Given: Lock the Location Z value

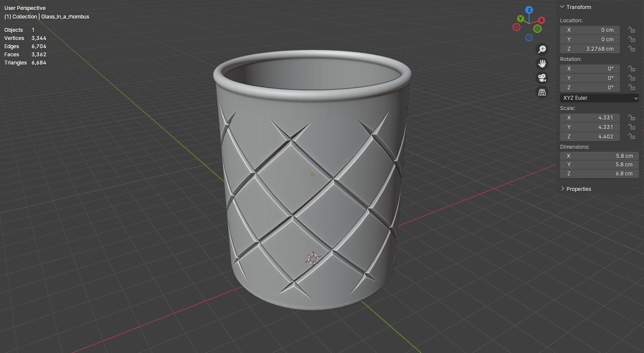Looking at the screenshot, I should tap(631, 49).
